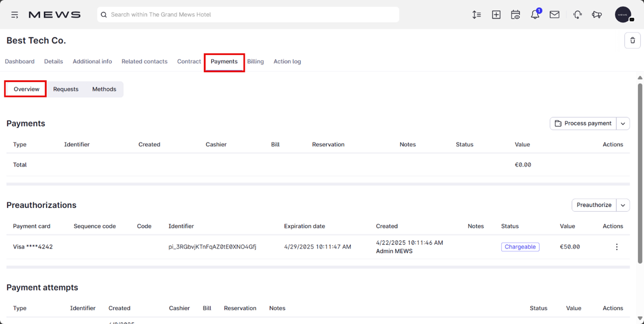Open the main navigation menu icon
This screenshot has height=324, width=644.
pyautogui.click(x=15, y=15)
